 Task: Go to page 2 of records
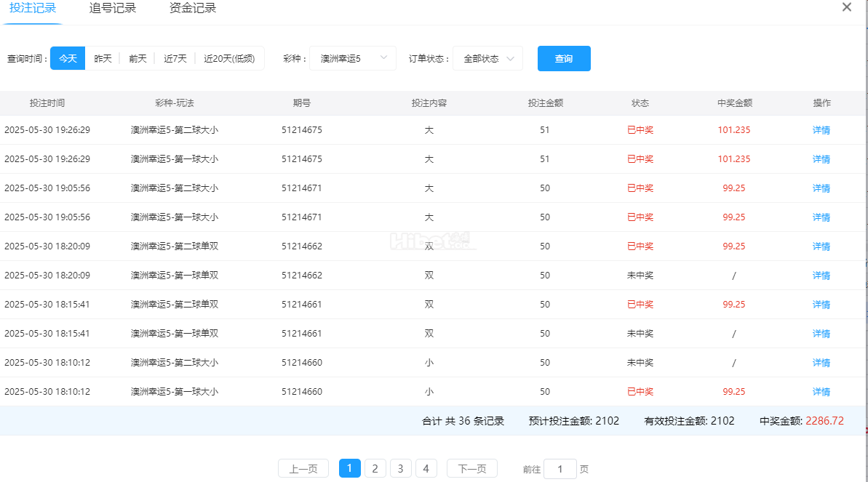[x=375, y=468]
